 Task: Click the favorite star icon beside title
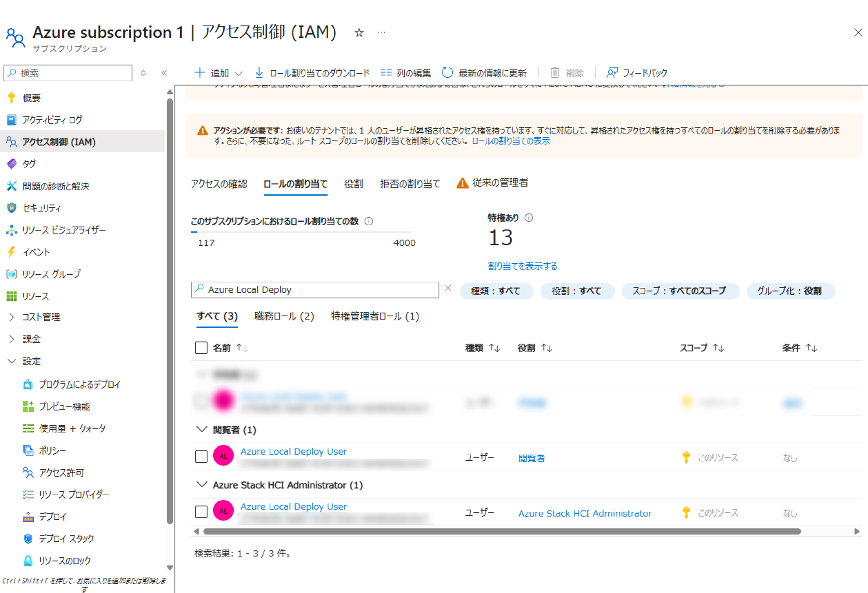(x=359, y=33)
